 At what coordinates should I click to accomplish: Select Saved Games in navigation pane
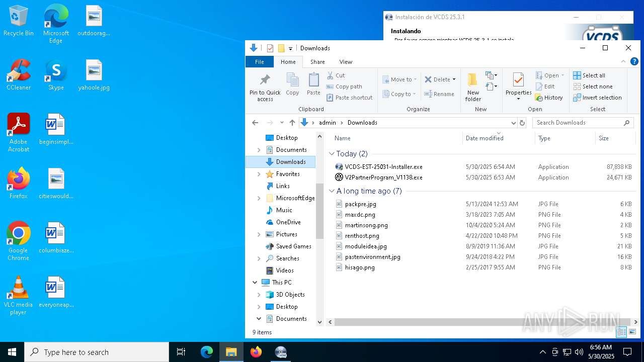tap(293, 246)
